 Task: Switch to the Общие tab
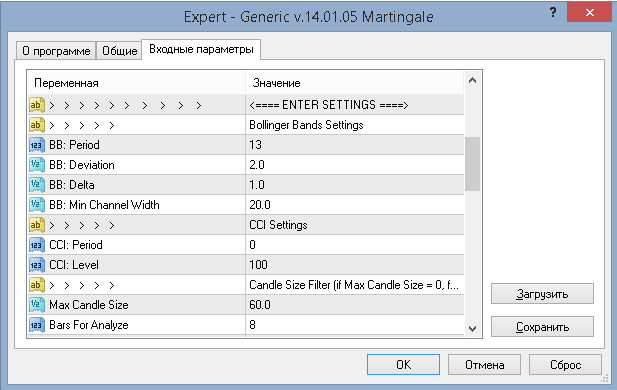(119, 51)
